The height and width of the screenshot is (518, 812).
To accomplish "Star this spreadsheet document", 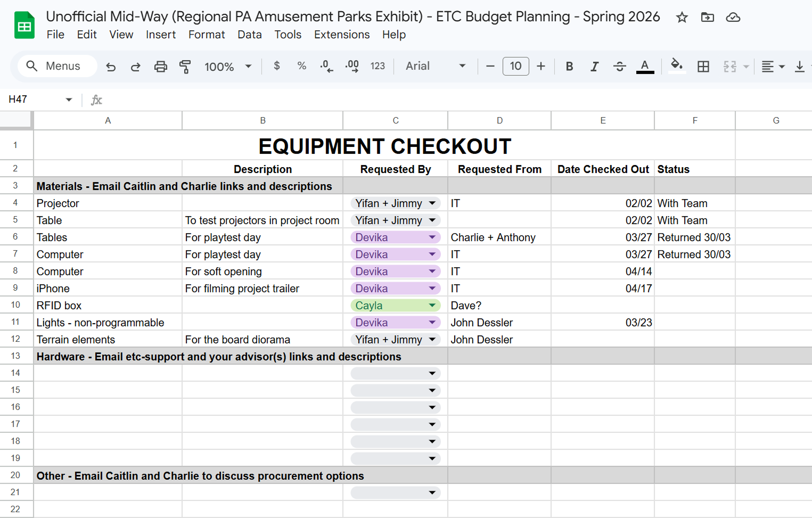I will pos(682,18).
